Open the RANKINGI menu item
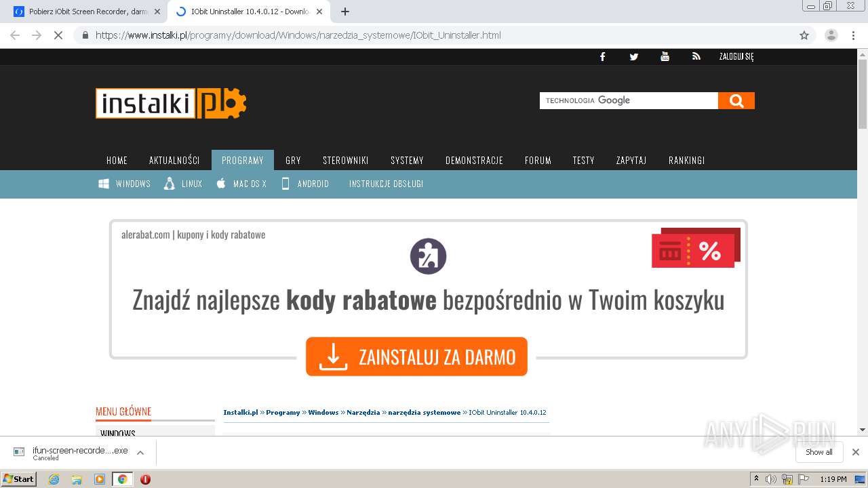Screen dimensions: 868x488 coord(686,161)
